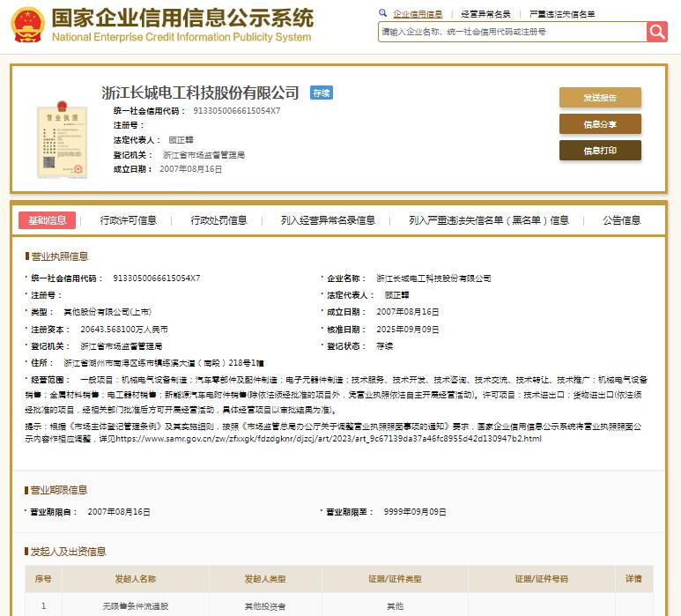681x616 pixels.
Task: Click the 存续 status badge
Action: (x=322, y=93)
